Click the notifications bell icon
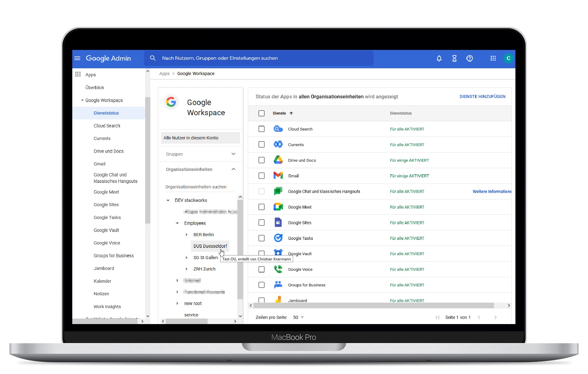588x374 pixels. pos(439,58)
